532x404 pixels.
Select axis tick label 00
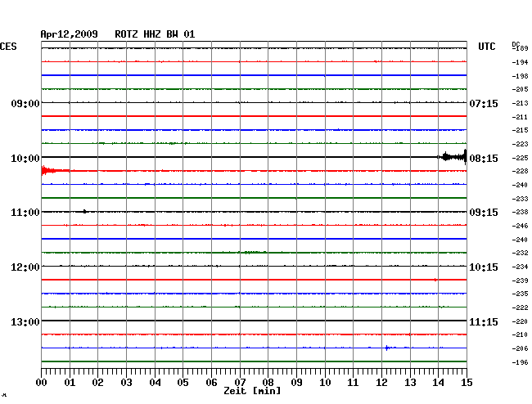tap(41, 383)
